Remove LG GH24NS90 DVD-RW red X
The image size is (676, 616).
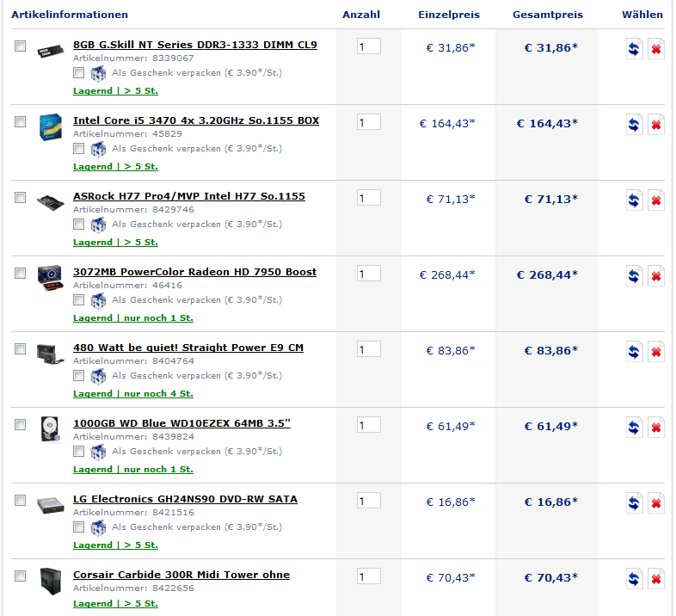click(x=655, y=503)
